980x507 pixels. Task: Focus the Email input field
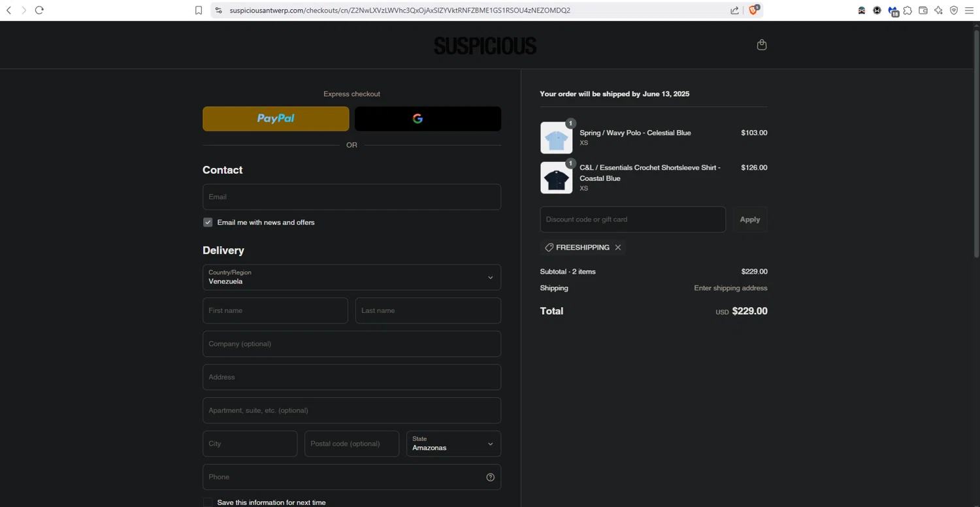coord(351,197)
